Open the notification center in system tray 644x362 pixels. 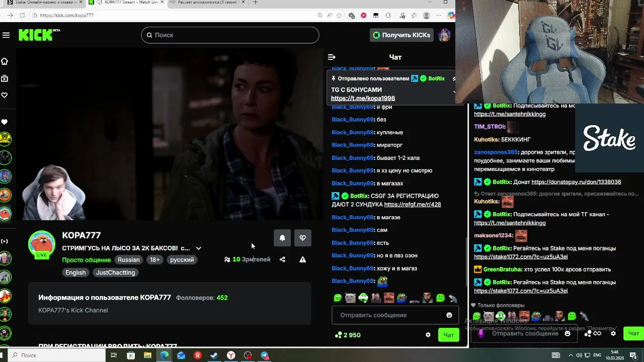(633, 355)
